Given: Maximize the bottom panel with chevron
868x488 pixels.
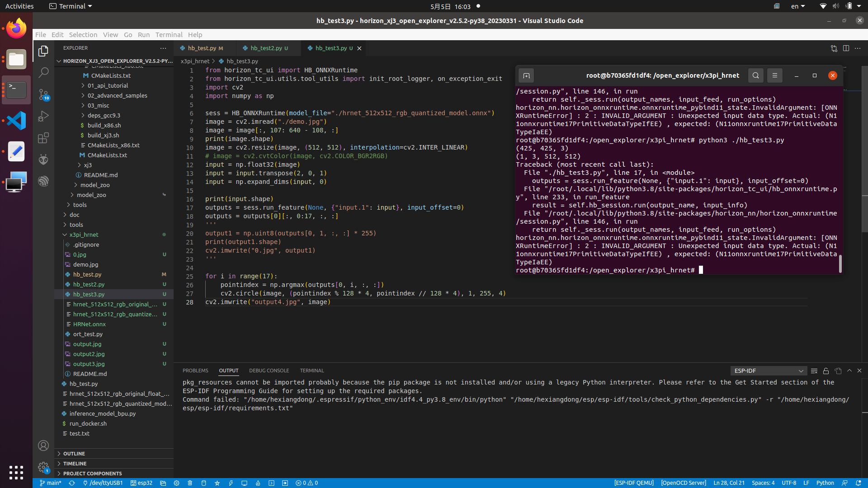Looking at the screenshot, I should [849, 371].
